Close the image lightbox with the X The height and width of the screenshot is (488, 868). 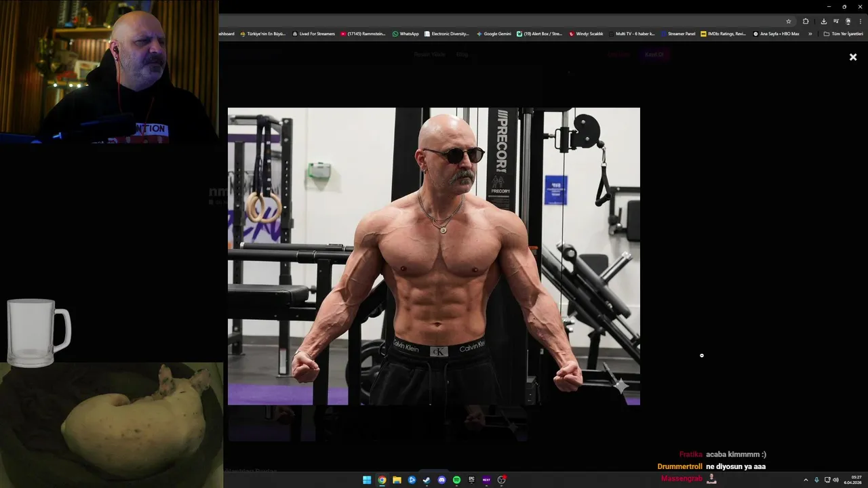(x=853, y=58)
